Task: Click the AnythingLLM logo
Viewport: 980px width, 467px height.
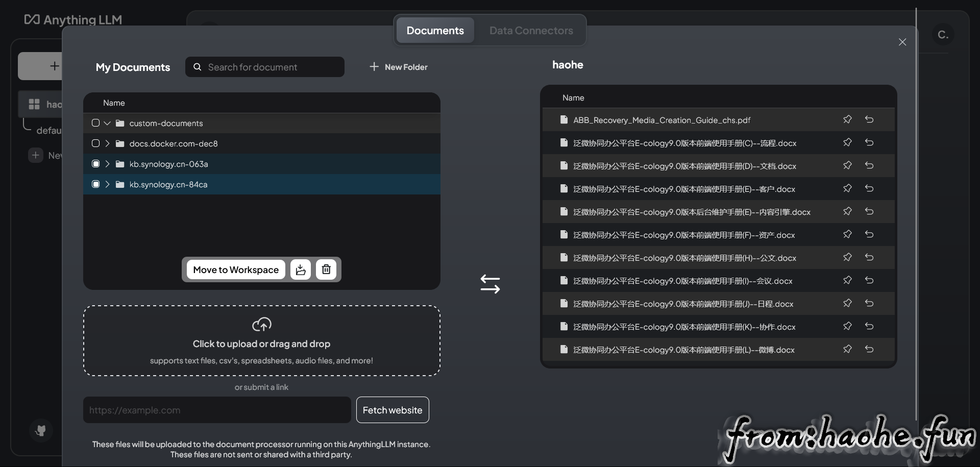Action: pyautogui.click(x=73, y=19)
